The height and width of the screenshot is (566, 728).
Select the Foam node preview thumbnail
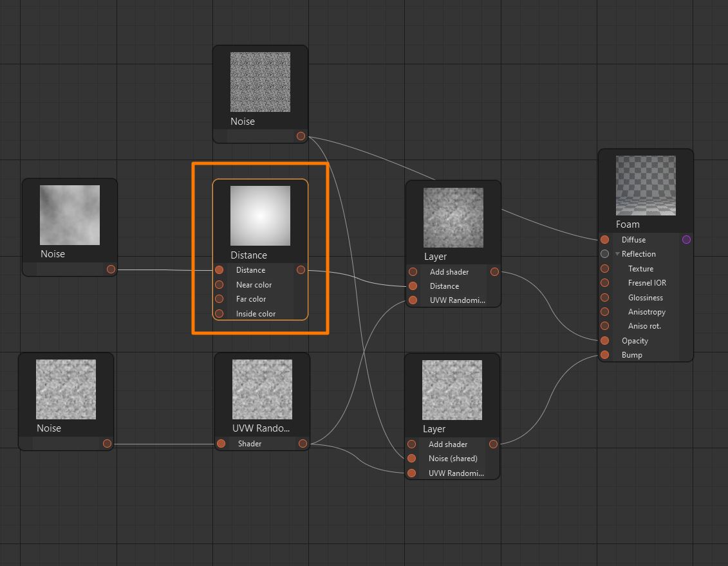click(x=646, y=185)
